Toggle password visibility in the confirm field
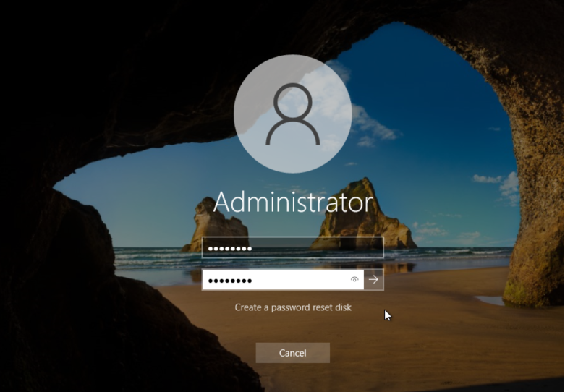 (354, 279)
